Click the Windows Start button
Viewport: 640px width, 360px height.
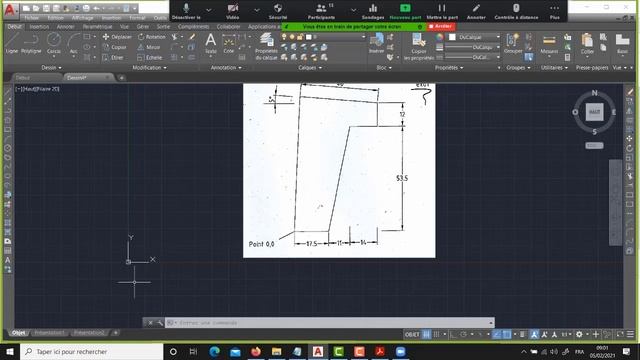(10, 351)
